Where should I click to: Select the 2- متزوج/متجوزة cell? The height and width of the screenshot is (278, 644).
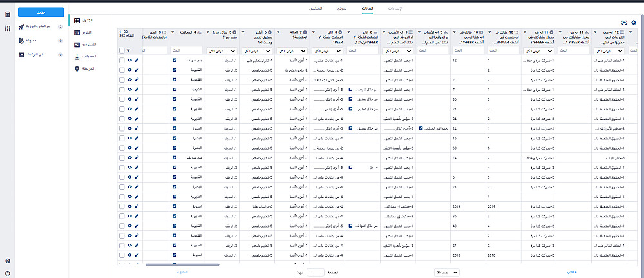click(x=292, y=70)
